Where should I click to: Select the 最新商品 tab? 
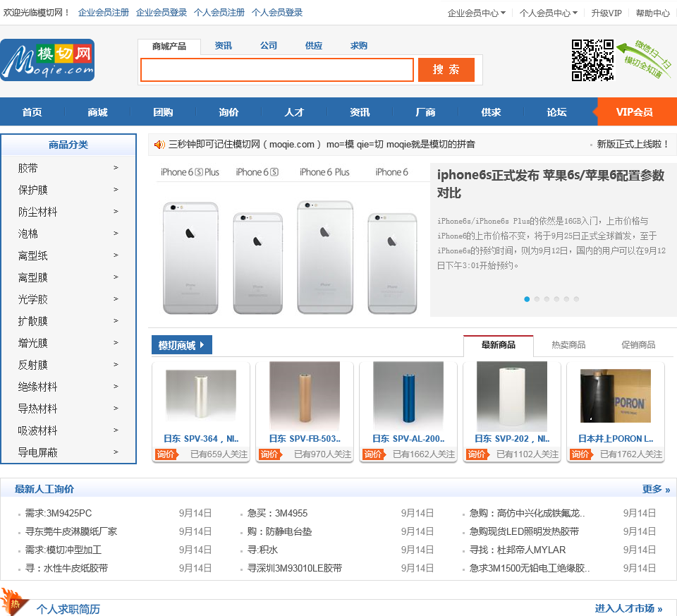pos(499,345)
